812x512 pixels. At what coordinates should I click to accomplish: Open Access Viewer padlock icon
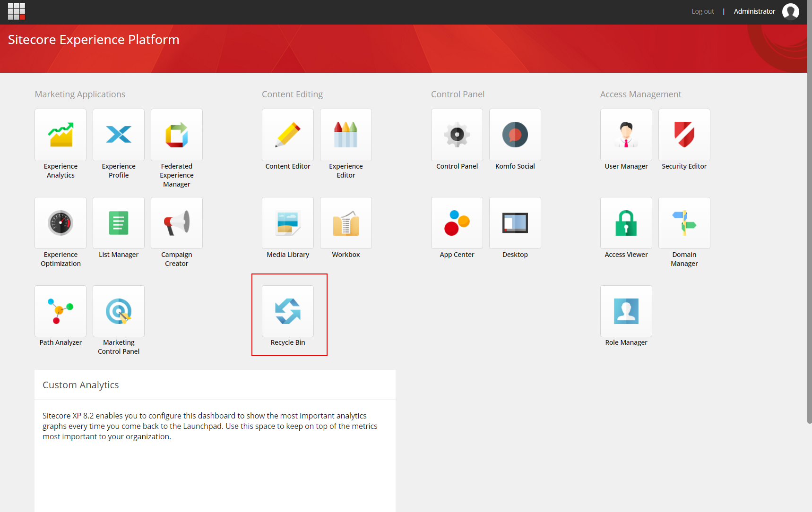626,223
